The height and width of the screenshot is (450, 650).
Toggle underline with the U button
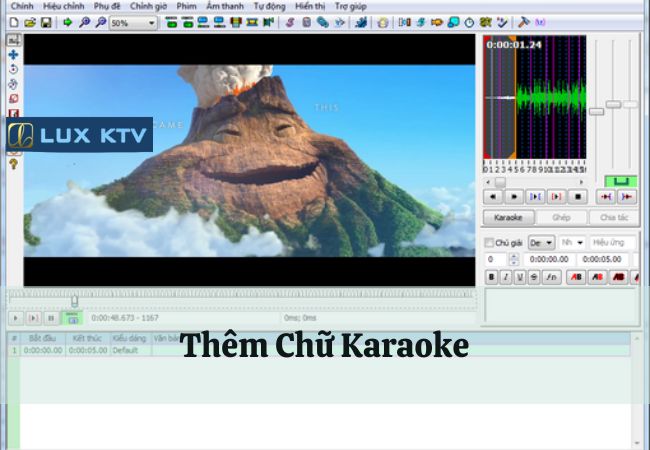(x=520, y=277)
